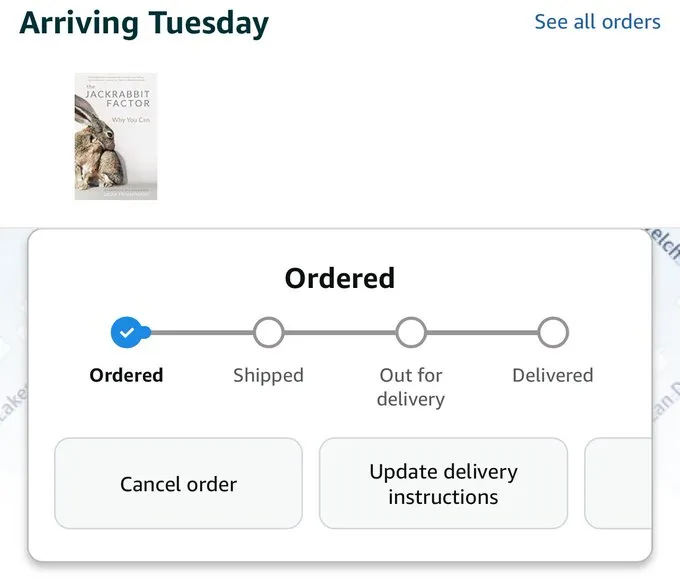This screenshot has width=680, height=586.
Task: Click the Arriving Tuesday heading
Action: (x=144, y=22)
